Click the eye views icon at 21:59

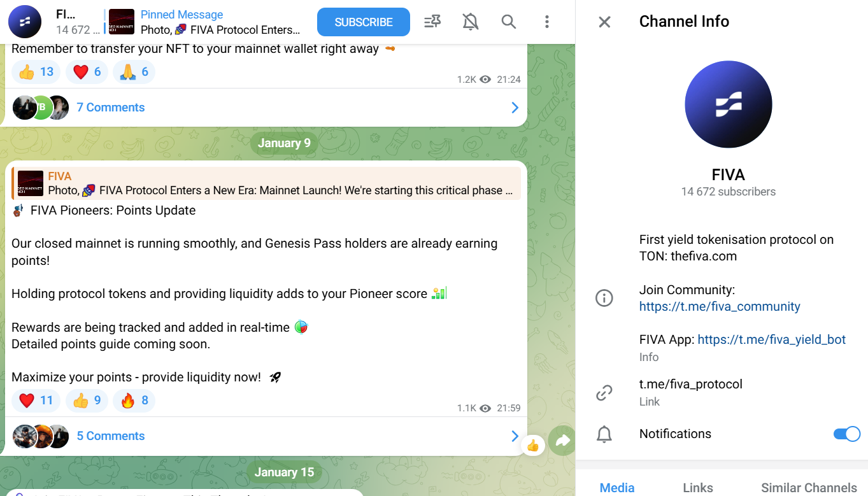point(486,408)
